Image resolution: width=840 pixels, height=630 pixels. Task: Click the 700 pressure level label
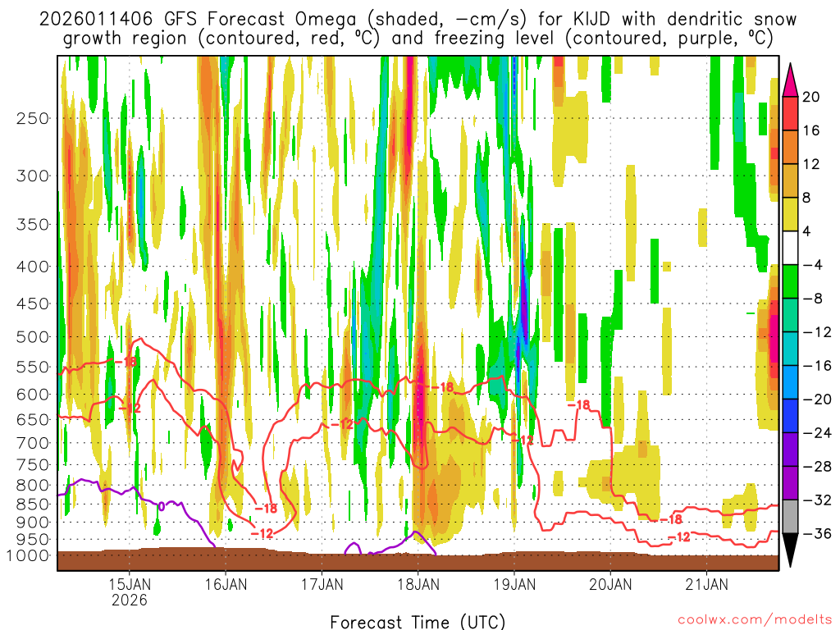pos(33,443)
